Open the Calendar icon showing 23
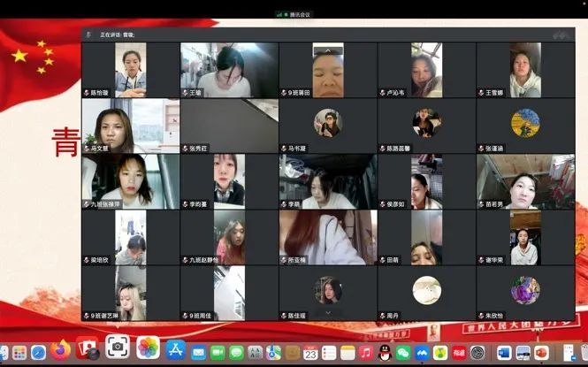Viewport: 588px width, 367px height. pyautogui.click(x=310, y=352)
